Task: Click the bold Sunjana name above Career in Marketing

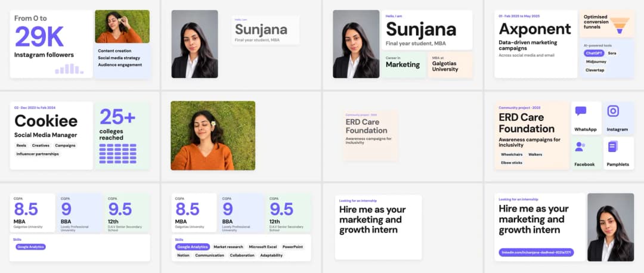Action: click(x=421, y=29)
